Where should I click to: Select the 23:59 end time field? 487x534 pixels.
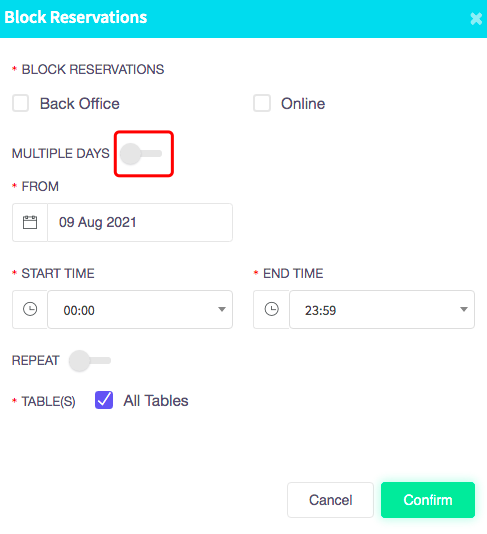(x=382, y=310)
